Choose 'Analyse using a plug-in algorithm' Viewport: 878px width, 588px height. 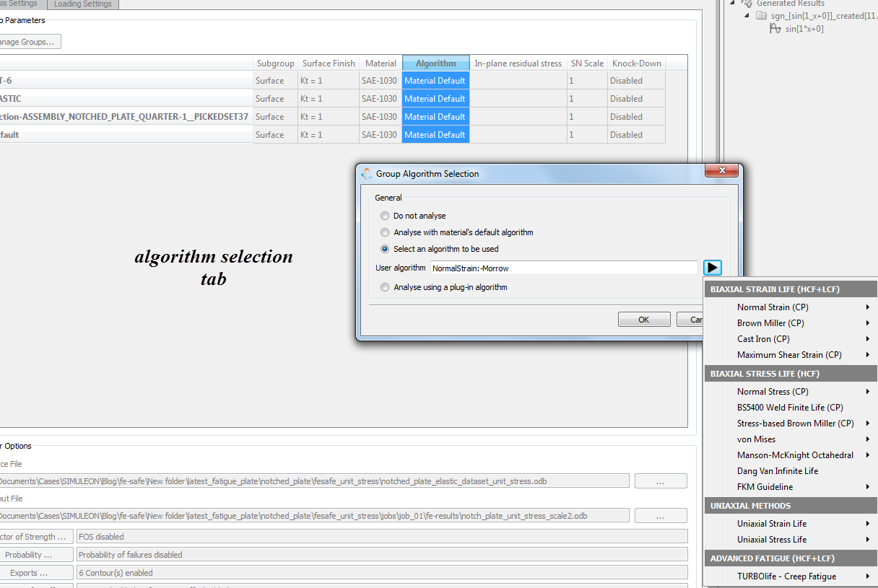(x=383, y=286)
